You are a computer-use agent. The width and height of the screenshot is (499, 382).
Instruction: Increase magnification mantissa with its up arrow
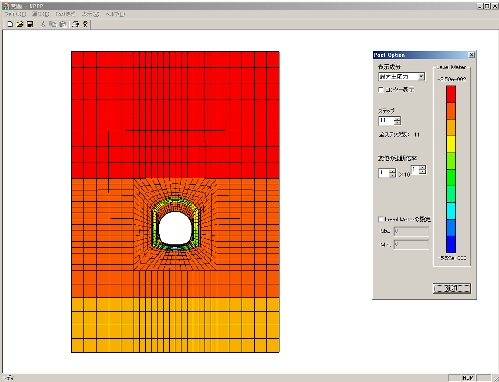pos(392,171)
